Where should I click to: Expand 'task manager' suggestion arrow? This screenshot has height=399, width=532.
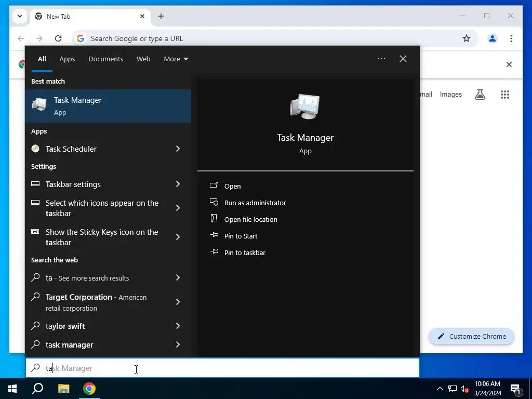pos(178,344)
